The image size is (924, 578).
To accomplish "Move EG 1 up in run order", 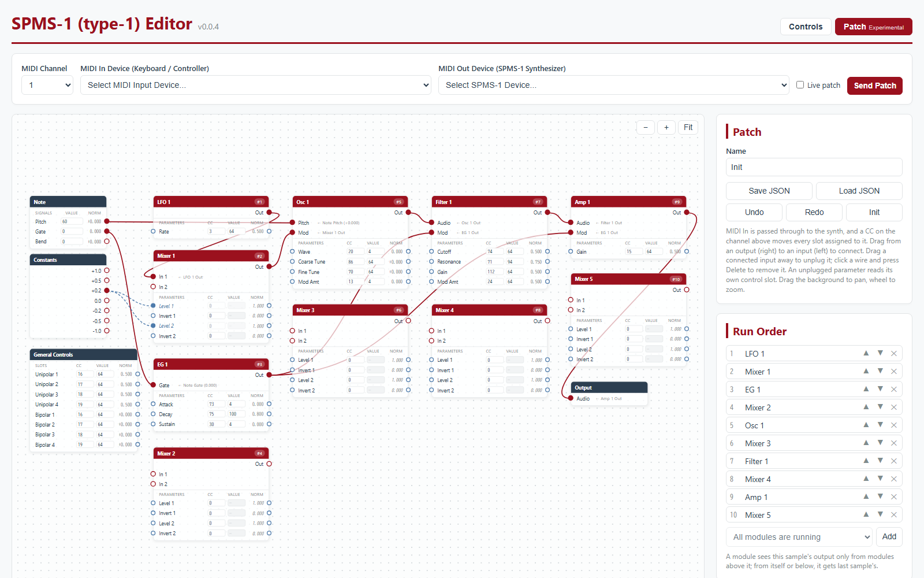I will pos(866,389).
